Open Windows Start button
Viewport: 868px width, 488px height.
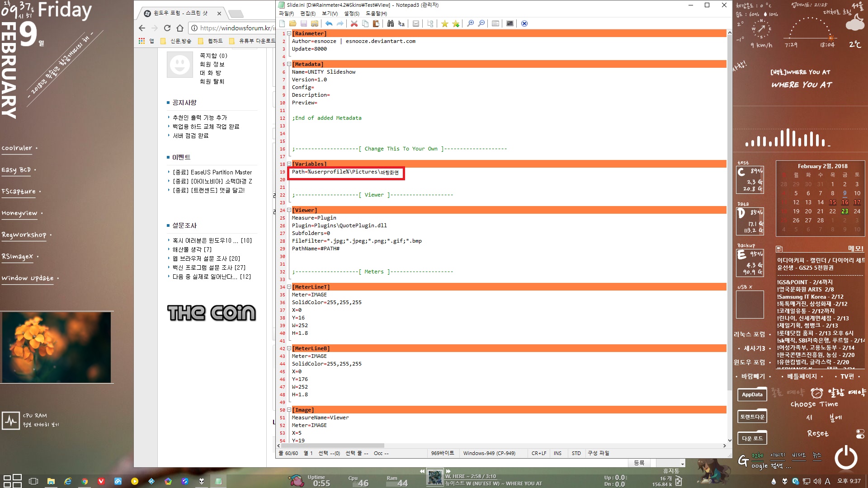tap(12, 481)
